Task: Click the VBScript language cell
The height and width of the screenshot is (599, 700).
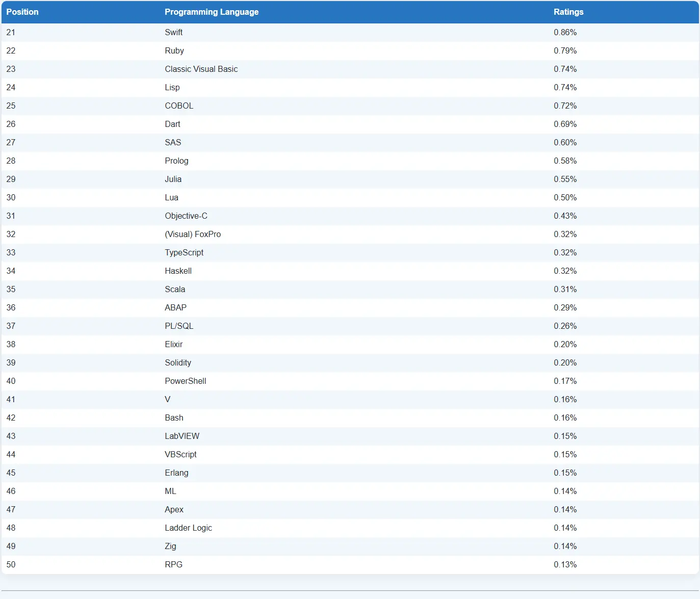Action: coord(180,454)
